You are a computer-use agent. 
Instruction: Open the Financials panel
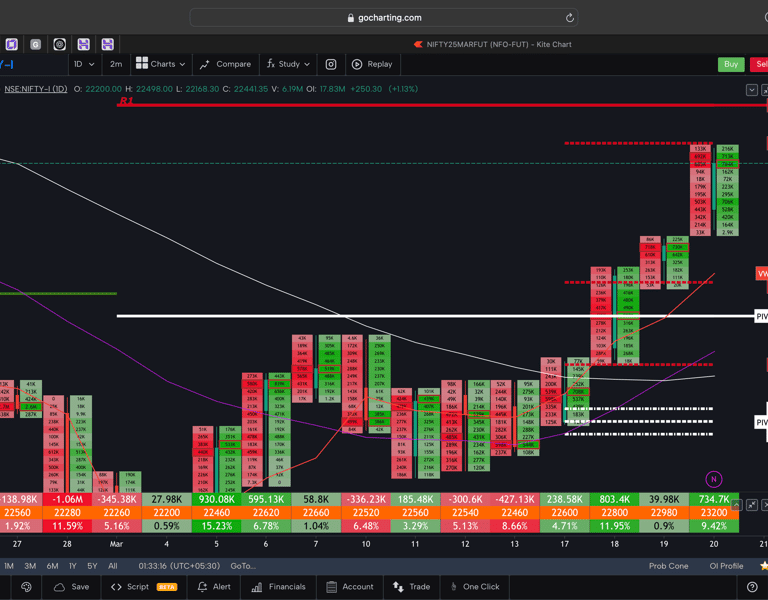278,587
